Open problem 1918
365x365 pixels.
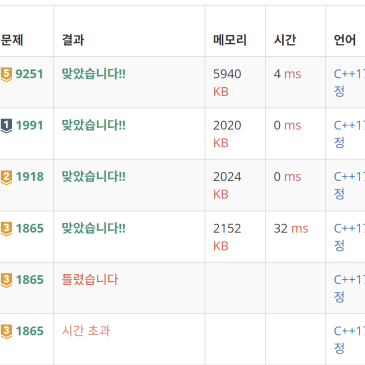click(x=30, y=177)
